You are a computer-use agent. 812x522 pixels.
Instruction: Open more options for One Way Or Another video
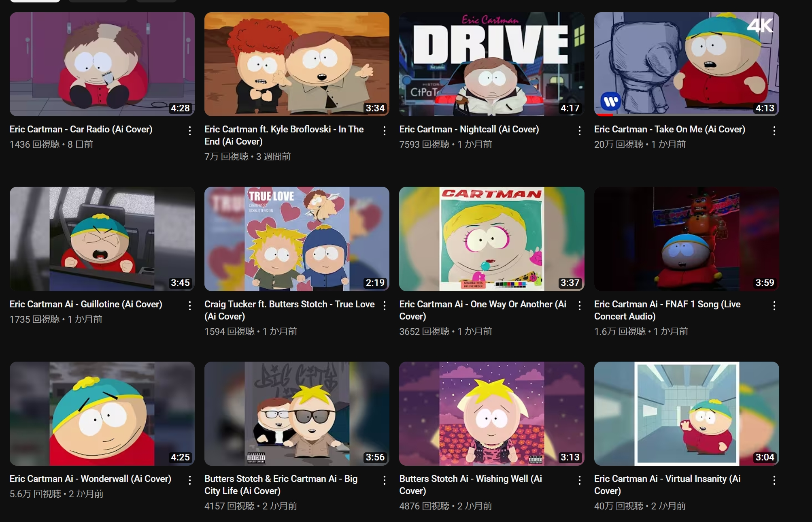pos(580,305)
